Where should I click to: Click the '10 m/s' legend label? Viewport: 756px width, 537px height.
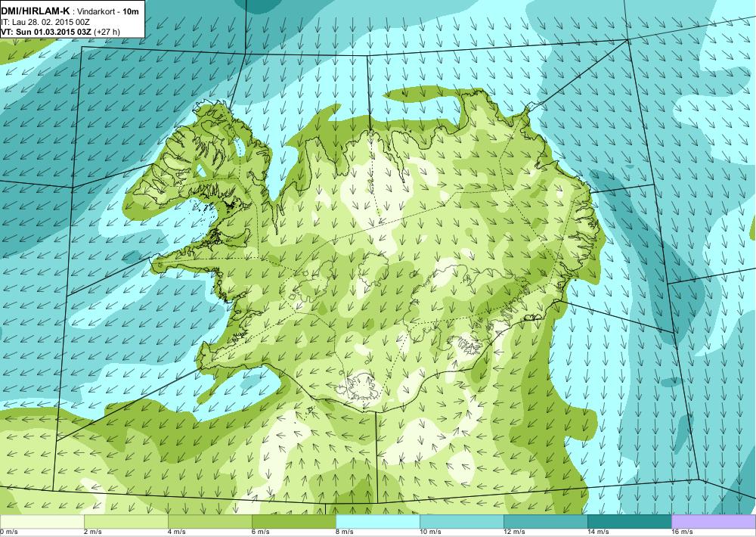tap(431, 532)
